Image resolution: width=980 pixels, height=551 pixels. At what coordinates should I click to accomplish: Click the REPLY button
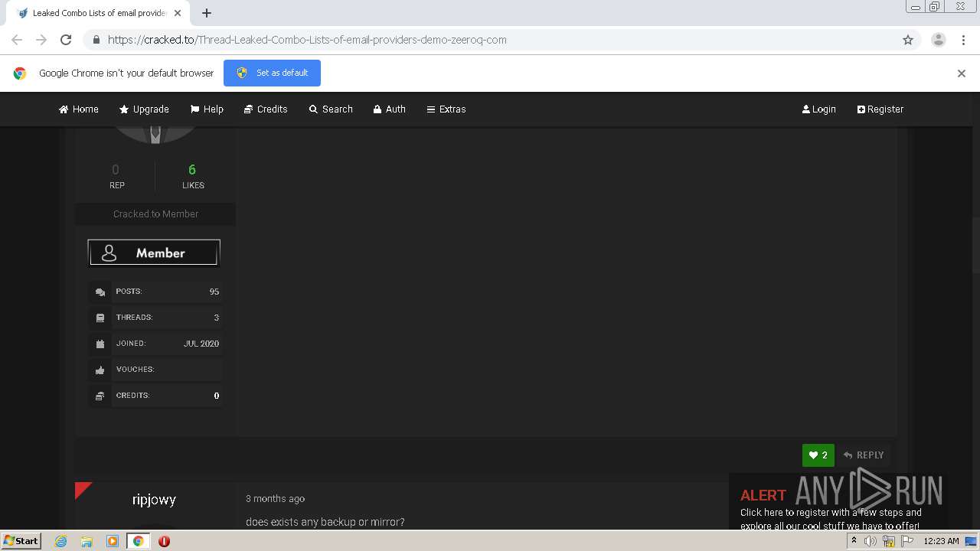pyautogui.click(x=863, y=455)
